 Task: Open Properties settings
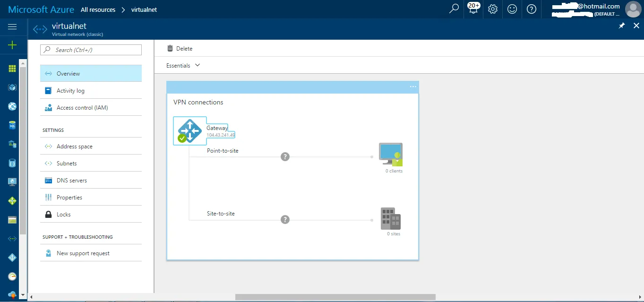(91, 197)
